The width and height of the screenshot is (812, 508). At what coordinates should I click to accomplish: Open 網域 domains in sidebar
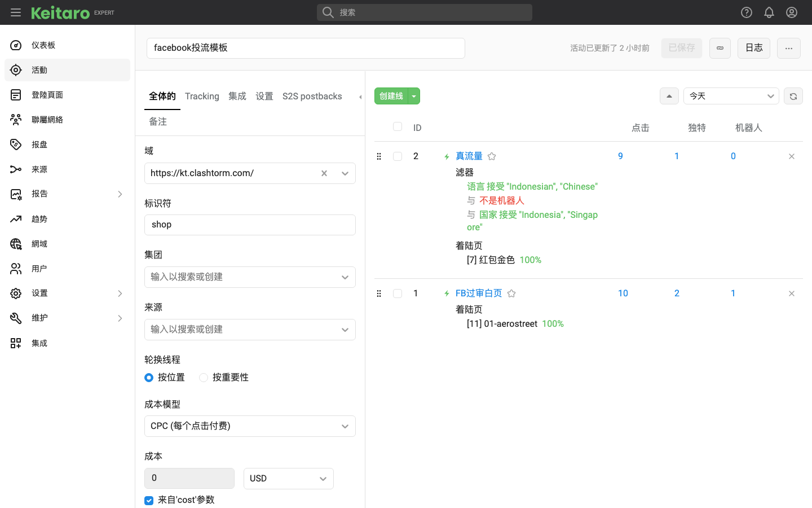coord(67,244)
